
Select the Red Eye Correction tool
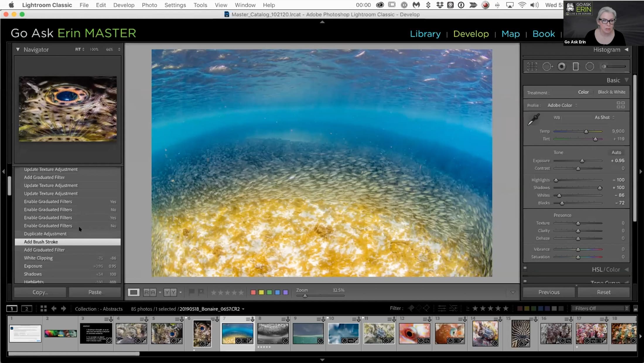point(561,67)
